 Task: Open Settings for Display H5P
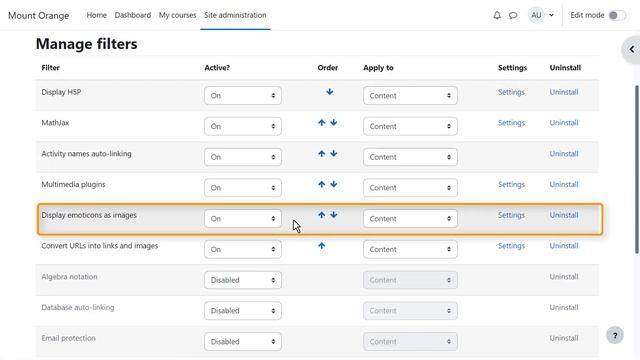[511, 92]
